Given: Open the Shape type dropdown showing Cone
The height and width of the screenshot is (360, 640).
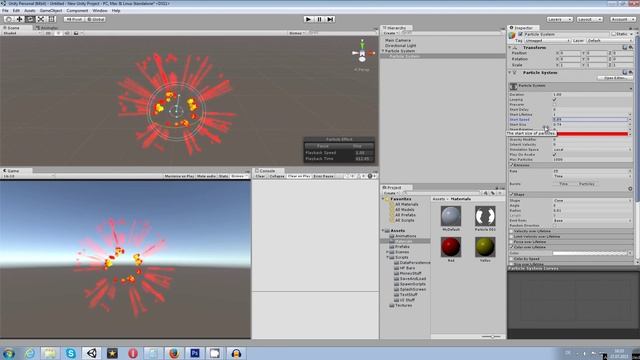Looking at the screenshot, I should click(x=592, y=200).
